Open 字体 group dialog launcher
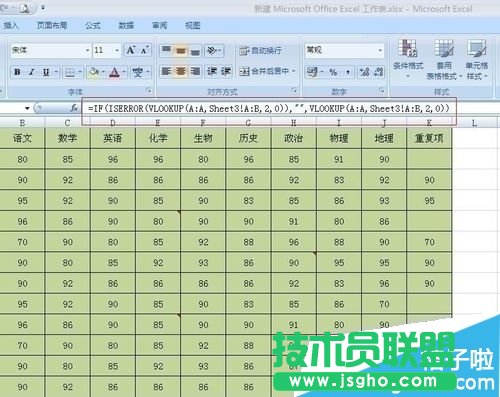The width and height of the screenshot is (500, 397). [x=149, y=91]
